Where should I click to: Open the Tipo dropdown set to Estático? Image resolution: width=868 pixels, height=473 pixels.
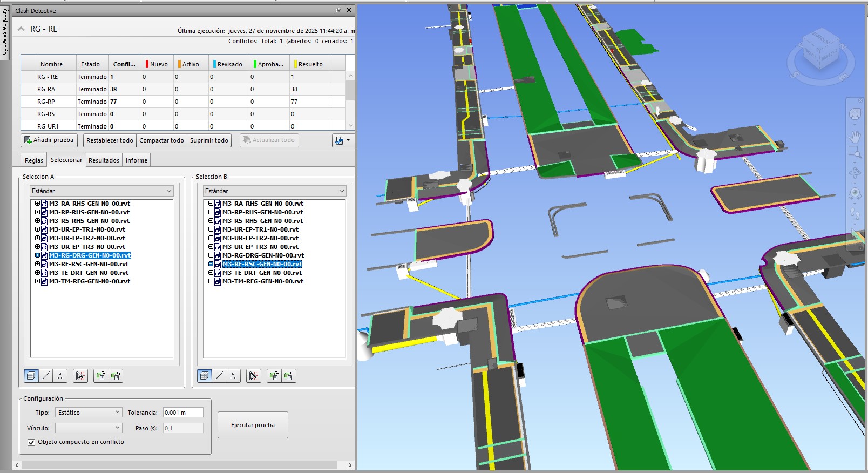(89, 413)
